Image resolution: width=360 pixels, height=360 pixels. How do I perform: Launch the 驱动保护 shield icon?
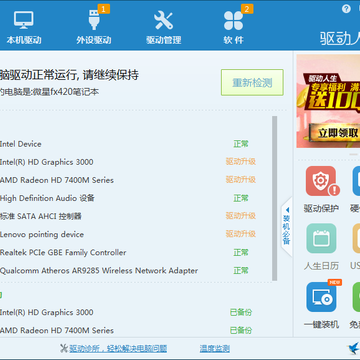click(x=321, y=181)
